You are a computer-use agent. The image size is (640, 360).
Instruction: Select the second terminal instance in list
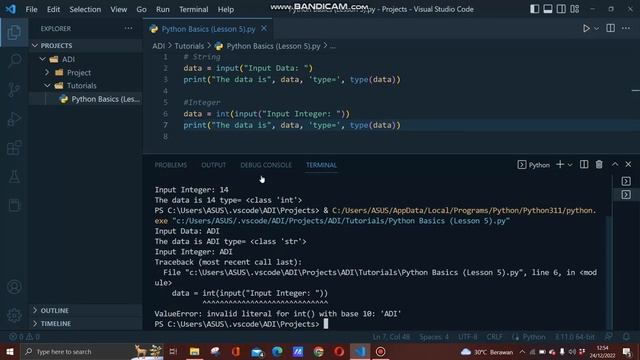click(626, 195)
